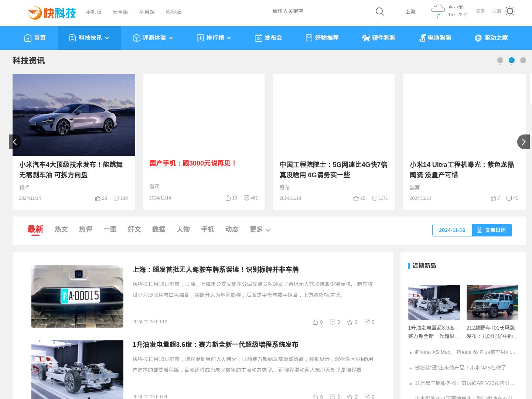This screenshot has height=399, width=532.
Task: Click the 排行榜 chart icon
Action: 201,38
